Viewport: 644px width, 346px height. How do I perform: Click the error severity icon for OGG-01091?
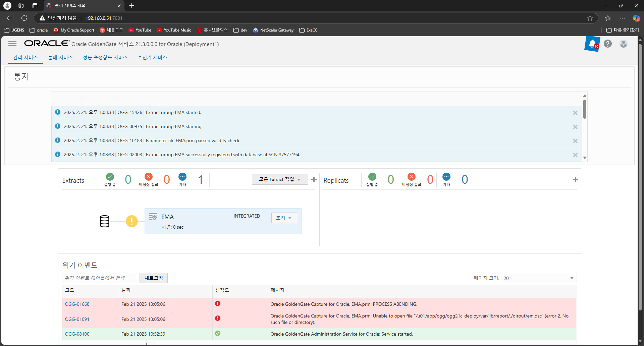tap(218, 318)
